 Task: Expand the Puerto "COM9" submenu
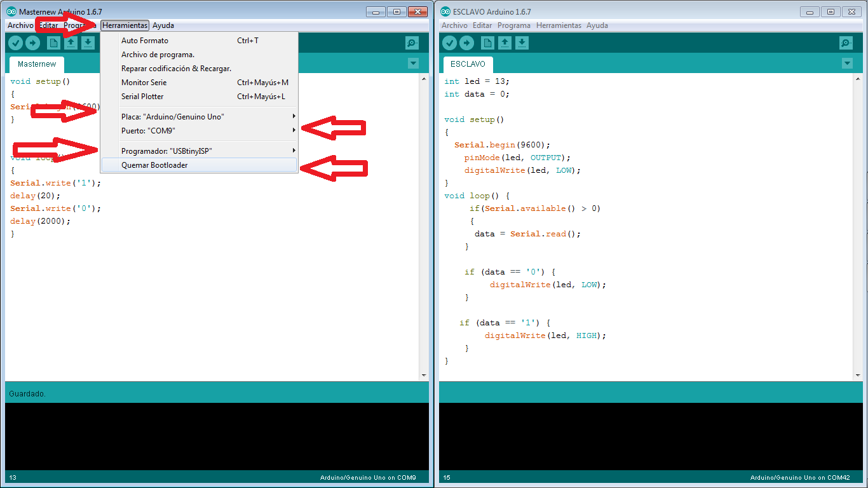tap(200, 130)
